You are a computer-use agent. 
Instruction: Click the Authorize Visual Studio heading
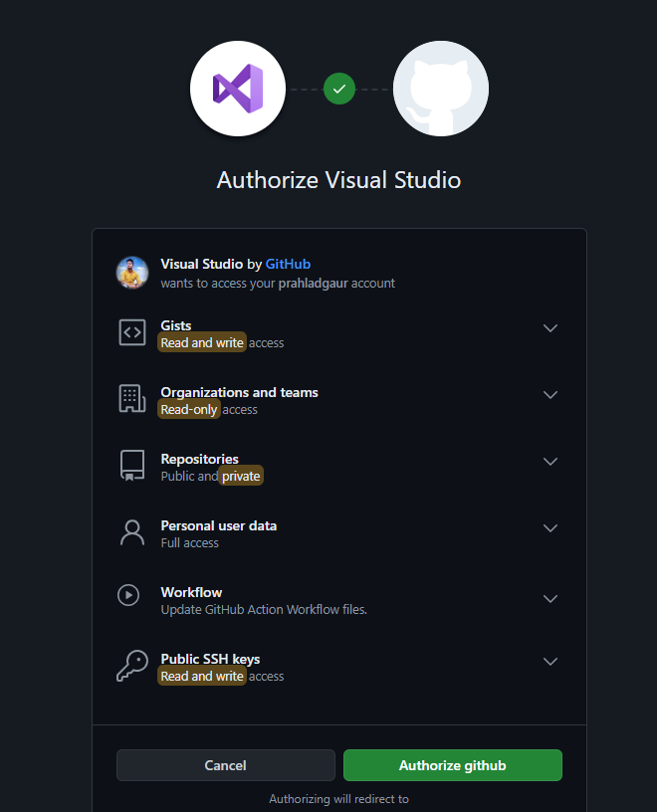339,180
